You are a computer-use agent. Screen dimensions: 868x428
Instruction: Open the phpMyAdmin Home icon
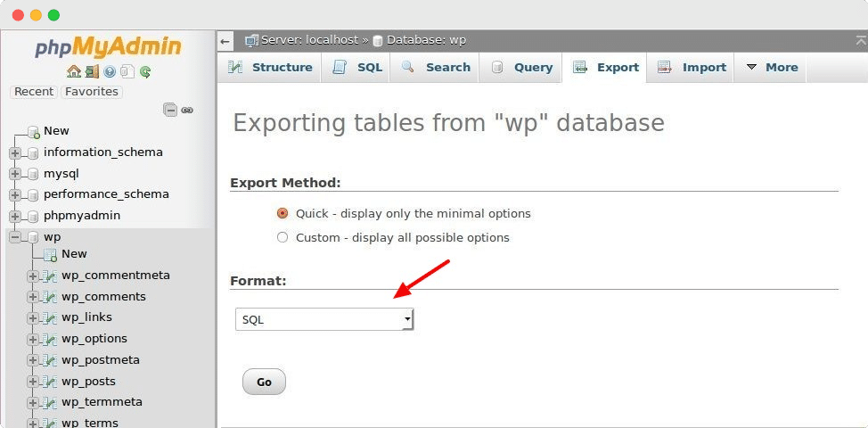[x=73, y=71]
